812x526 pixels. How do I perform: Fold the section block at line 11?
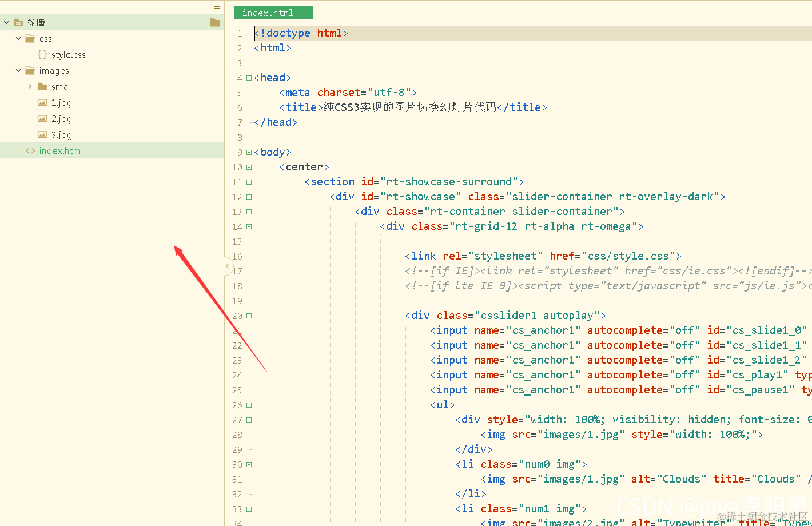pyautogui.click(x=249, y=182)
